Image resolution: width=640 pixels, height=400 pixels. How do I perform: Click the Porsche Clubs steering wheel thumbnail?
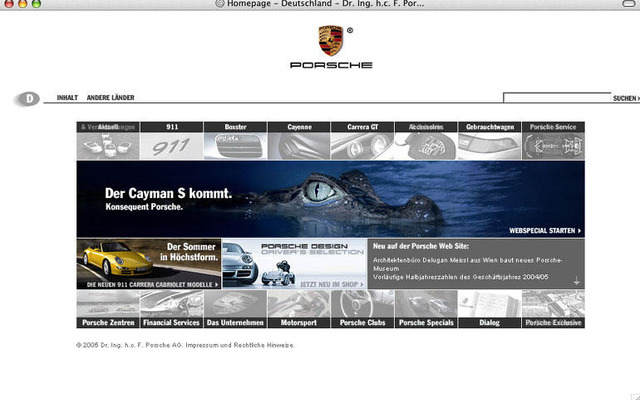(362, 304)
